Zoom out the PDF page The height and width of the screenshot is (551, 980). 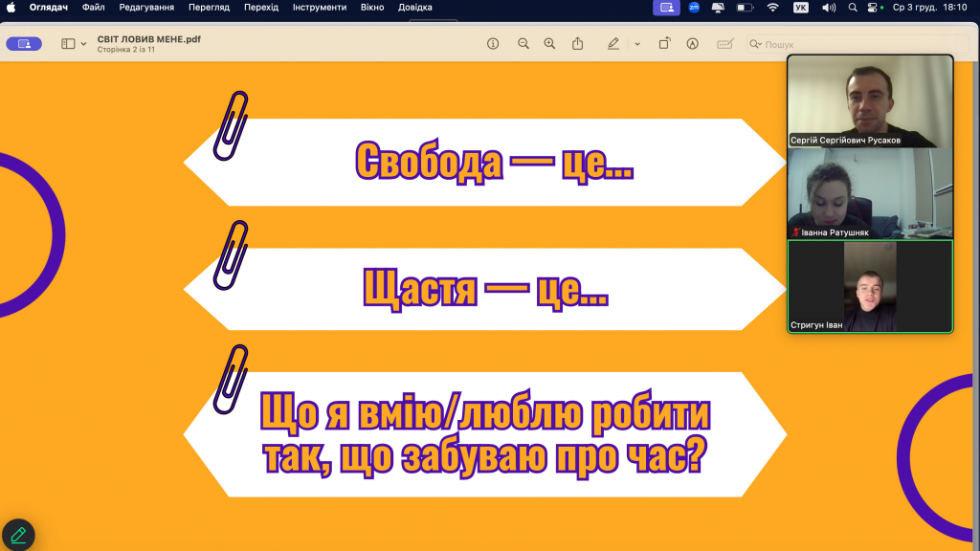tap(523, 44)
